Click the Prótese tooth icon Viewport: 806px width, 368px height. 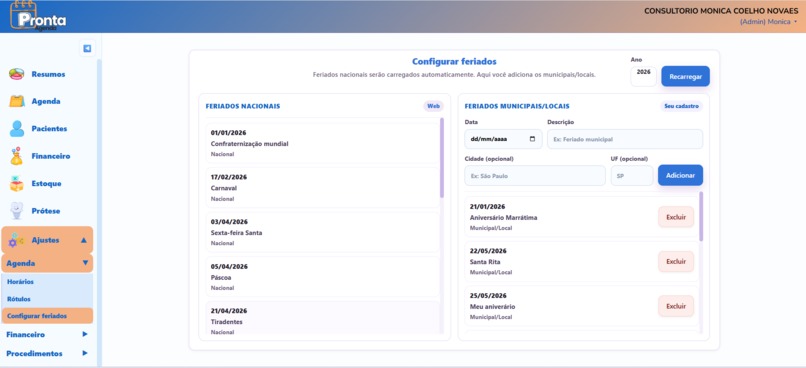tap(16, 211)
